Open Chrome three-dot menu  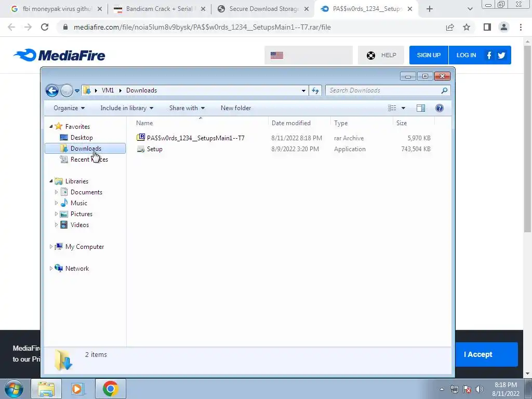521,27
